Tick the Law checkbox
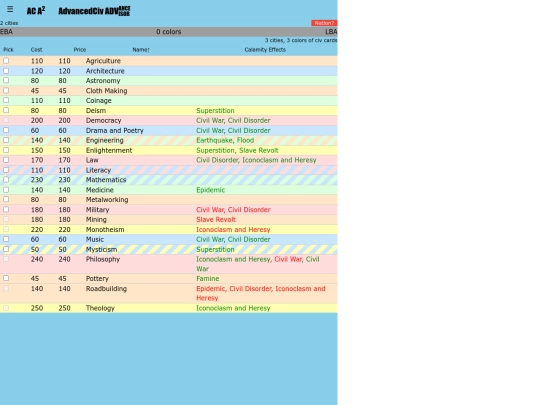The width and height of the screenshot is (540, 405). (6, 160)
